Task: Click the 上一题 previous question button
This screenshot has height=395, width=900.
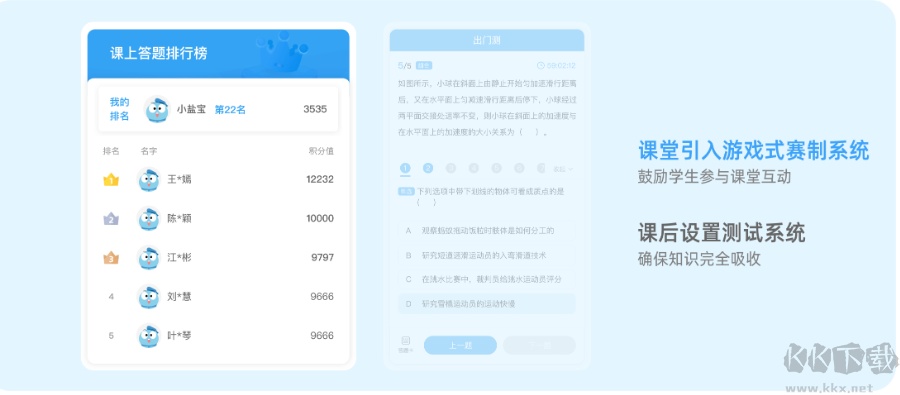Action: (460, 345)
